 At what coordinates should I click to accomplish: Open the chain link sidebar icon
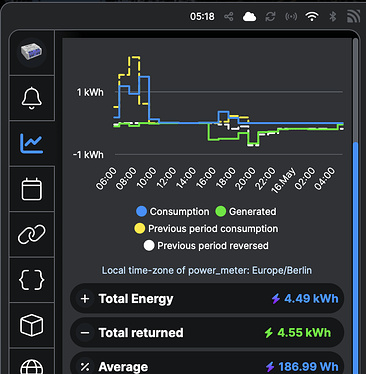(x=32, y=234)
